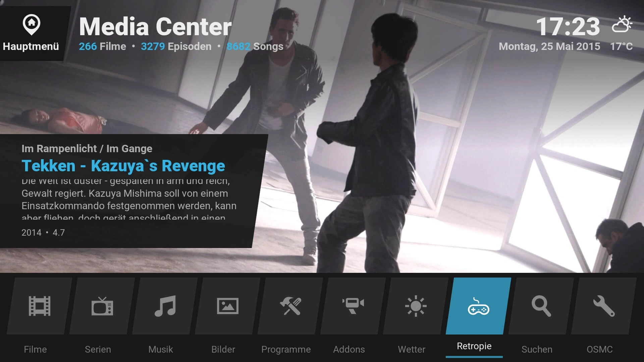
Task: Select the Musik note icon
Action: coord(165,306)
